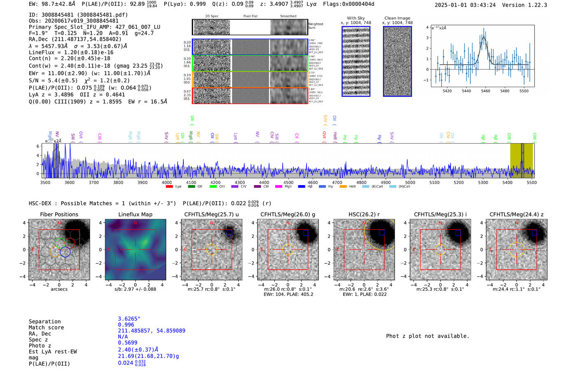The height and width of the screenshot is (392, 576).
Task: Click the "Phot z plot not available." message
Action: 427,336
